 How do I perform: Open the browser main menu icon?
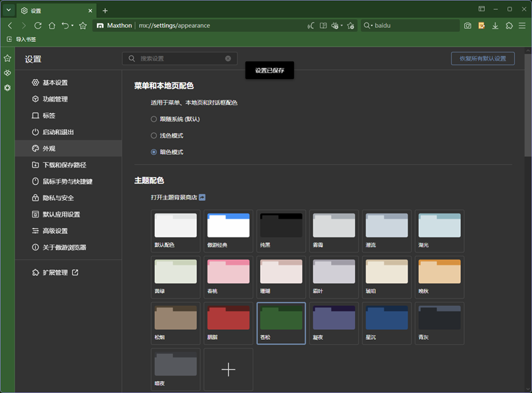pos(523,25)
